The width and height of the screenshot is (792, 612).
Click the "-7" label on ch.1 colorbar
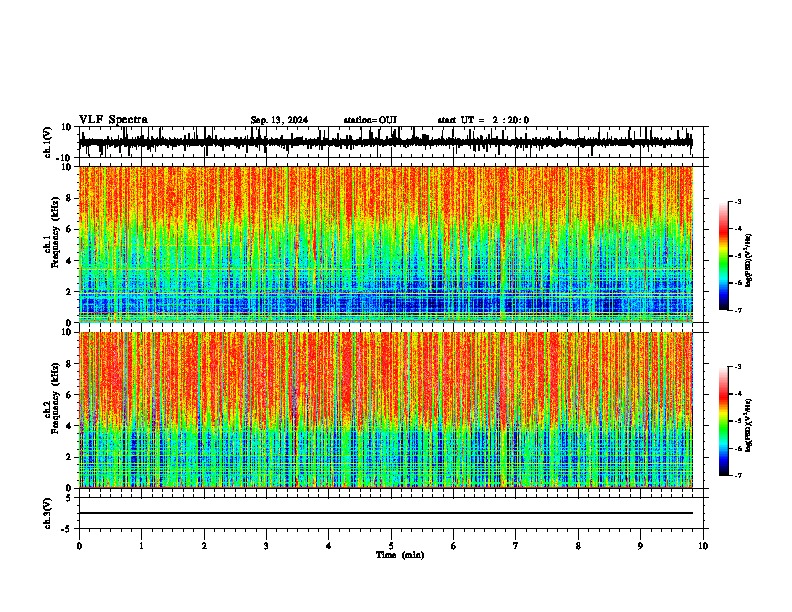[x=738, y=310]
